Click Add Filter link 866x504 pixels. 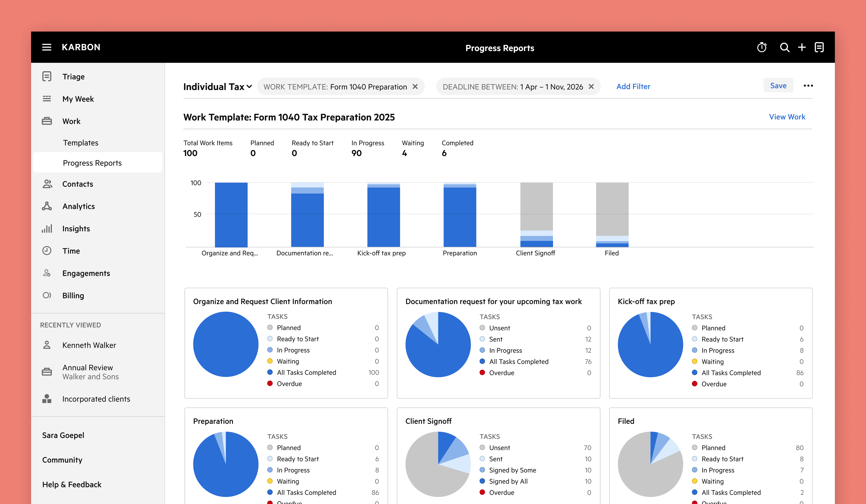point(633,87)
